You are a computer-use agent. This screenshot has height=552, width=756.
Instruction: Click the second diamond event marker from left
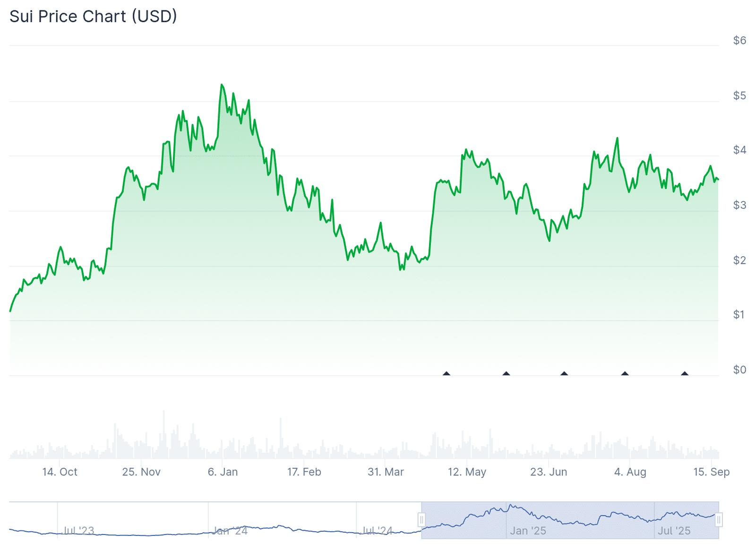[506, 374]
